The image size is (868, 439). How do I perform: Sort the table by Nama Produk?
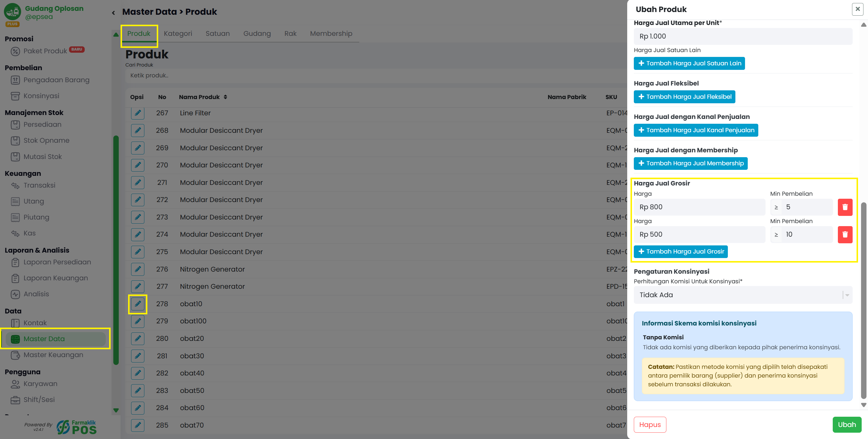pyautogui.click(x=225, y=97)
